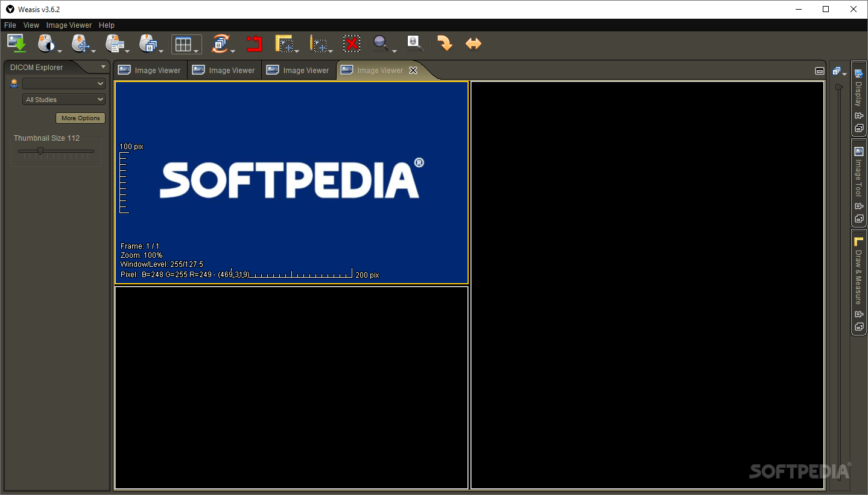This screenshot has width=868, height=495.
Task: Open the View menu
Action: [x=31, y=25]
